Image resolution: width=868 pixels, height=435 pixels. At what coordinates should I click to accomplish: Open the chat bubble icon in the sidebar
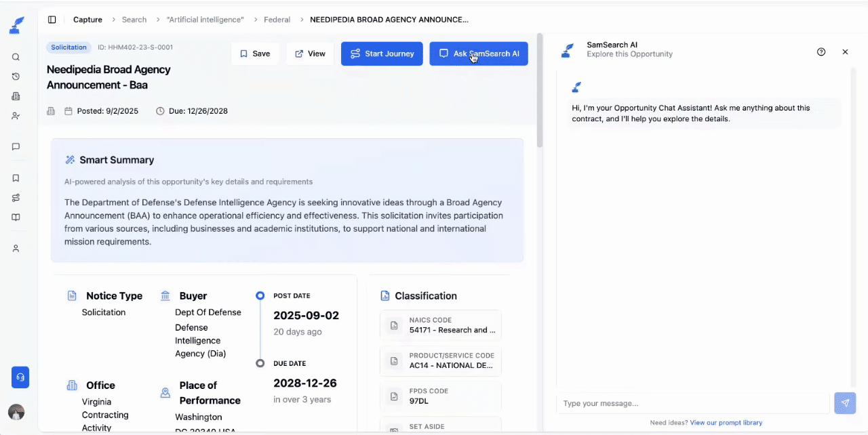16,146
